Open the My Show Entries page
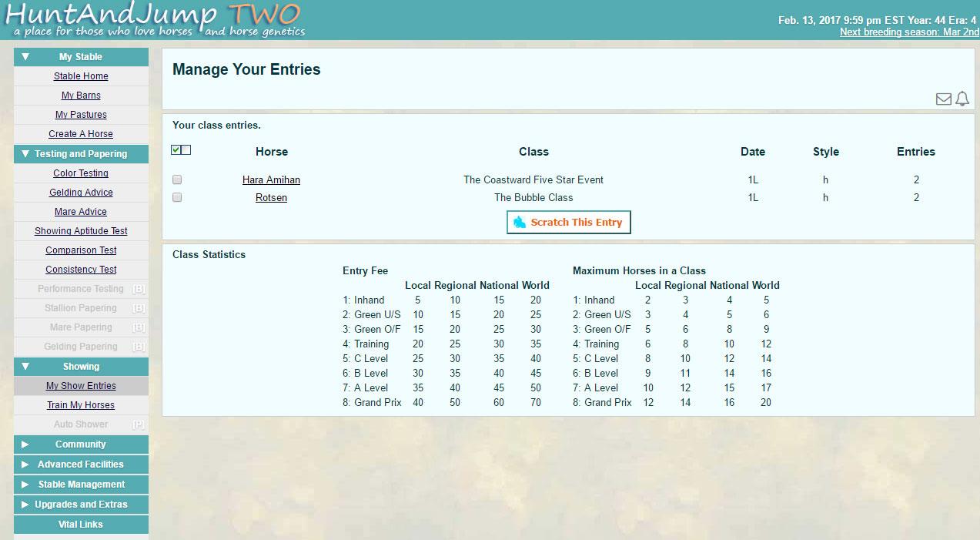 click(81, 386)
